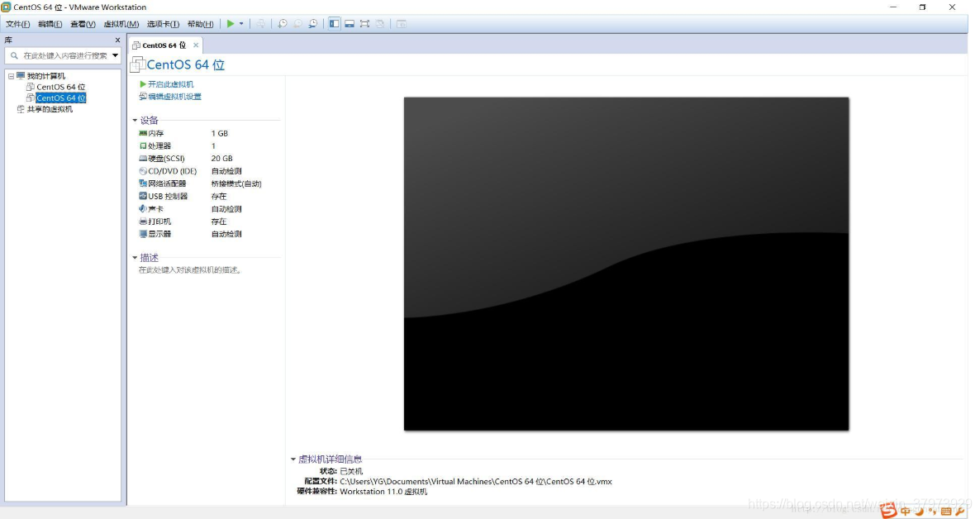Click the Unity mode toolbar icon
Image resolution: width=980 pixels, height=519 pixels.
(379, 24)
